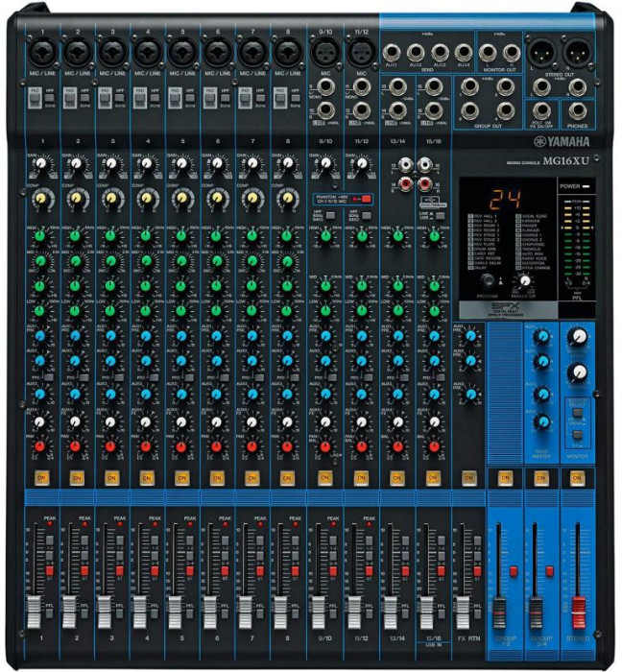
Task: Click the channel 2 red PAN knob
Action: click(x=76, y=446)
